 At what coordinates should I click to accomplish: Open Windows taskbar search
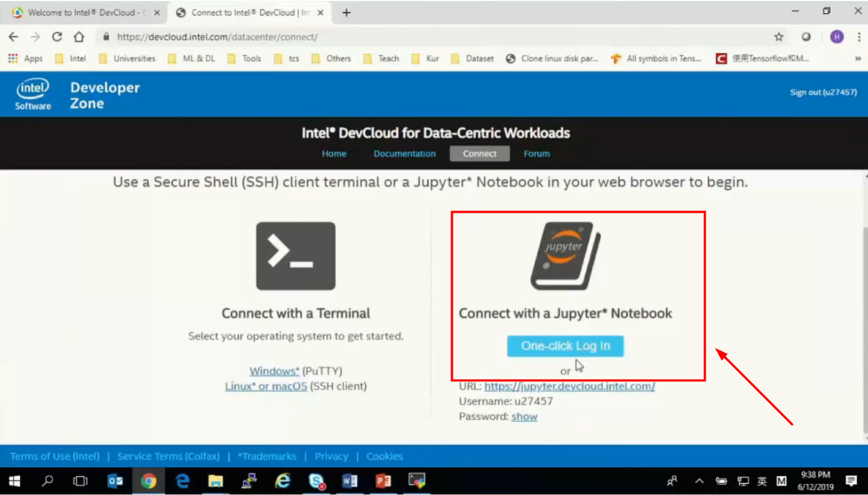click(48, 481)
